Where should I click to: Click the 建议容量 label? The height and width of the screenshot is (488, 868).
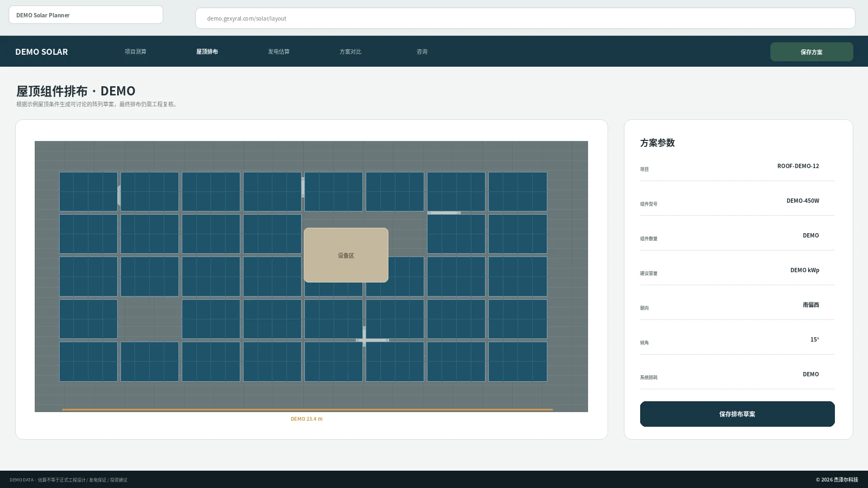[x=648, y=273]
